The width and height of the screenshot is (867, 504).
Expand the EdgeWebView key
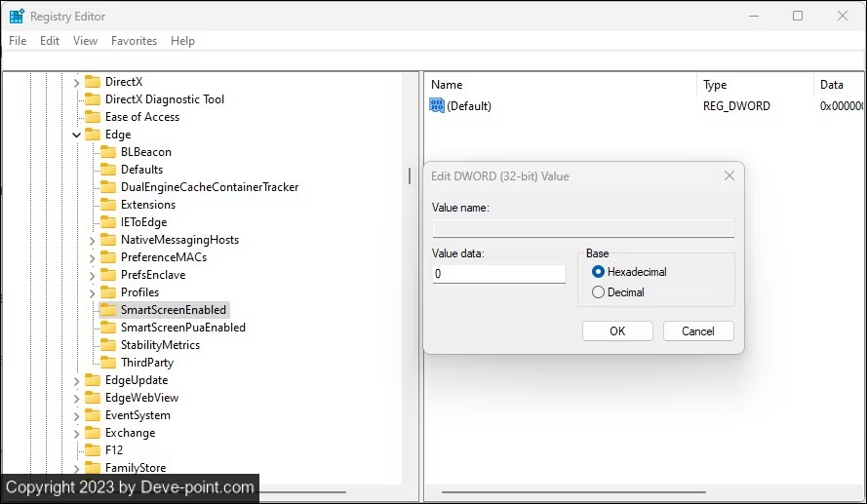click(76, 399)
